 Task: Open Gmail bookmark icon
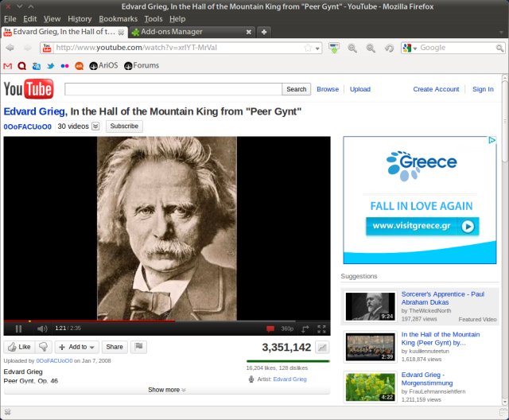9,65
